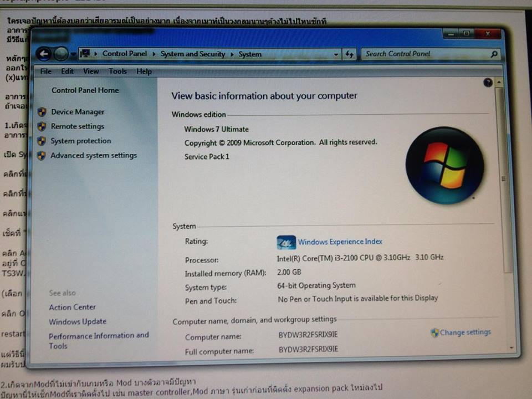Screen dimensions: 532x399
Task: Click shield icon beside Remote settings
Action: 42,126
